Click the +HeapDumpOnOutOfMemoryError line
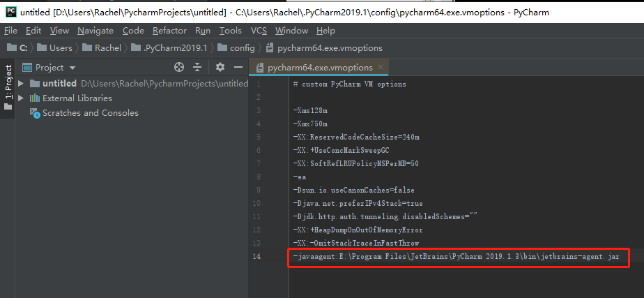The image size is (644, 298). pyautogui.click(x=358, y=230)
